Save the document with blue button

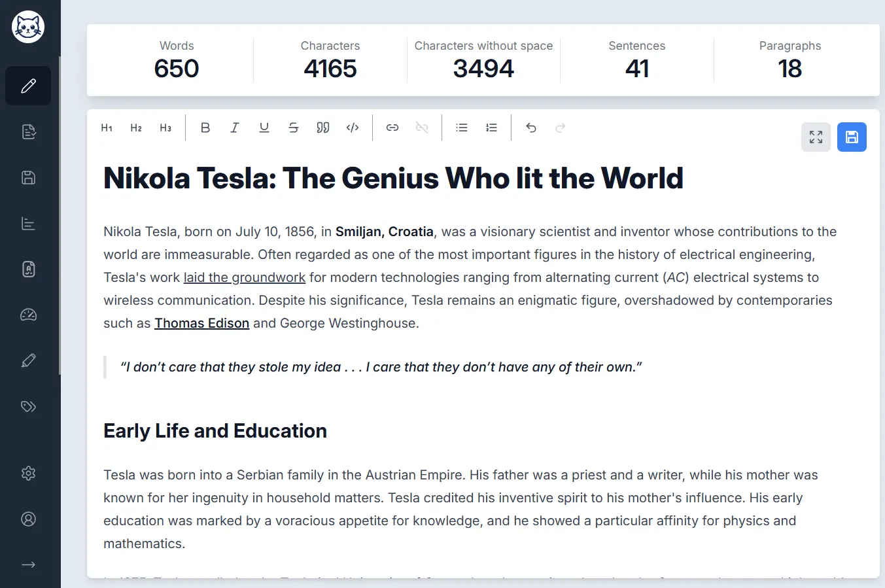tap(852, 137)
